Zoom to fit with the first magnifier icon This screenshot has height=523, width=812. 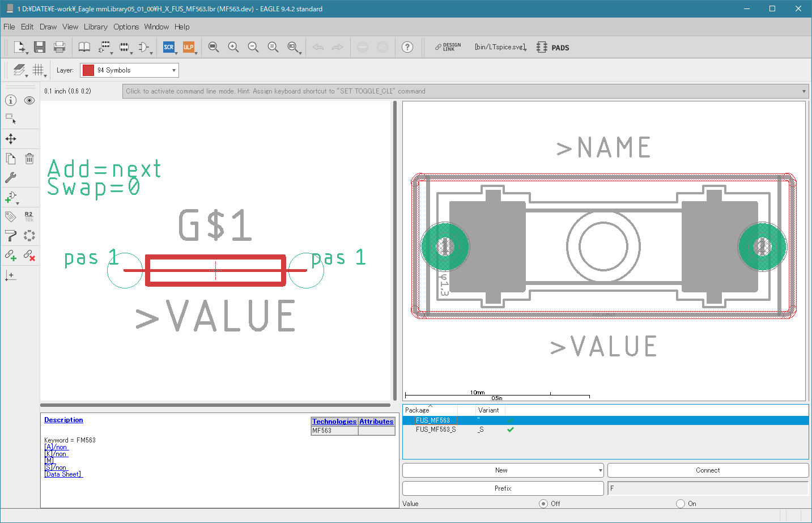point(214,47)
